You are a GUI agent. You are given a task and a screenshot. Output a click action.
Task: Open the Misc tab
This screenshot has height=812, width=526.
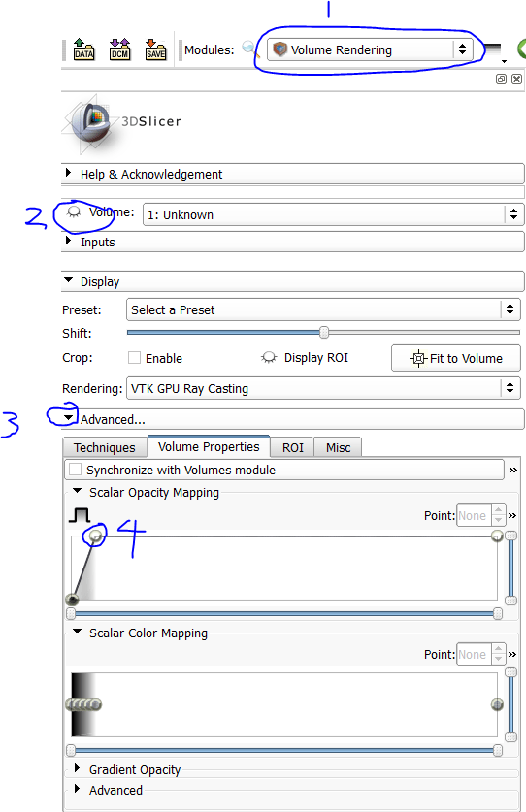[338, 447]
